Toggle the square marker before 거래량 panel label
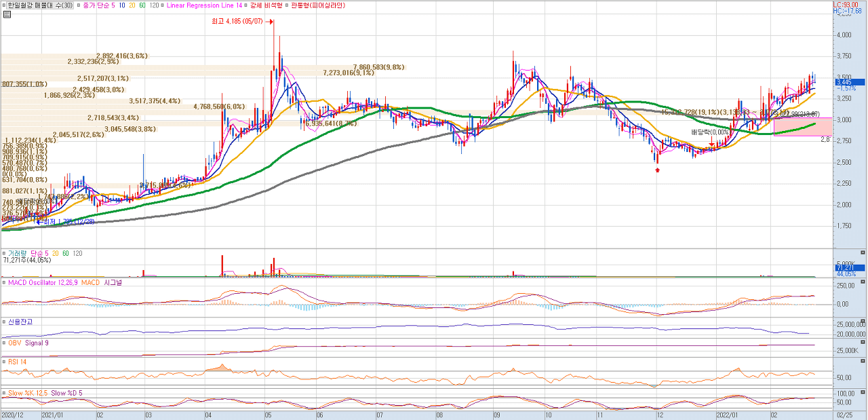Image resolution: width=868 pixels, height=420 pixels. pos(4,253)
